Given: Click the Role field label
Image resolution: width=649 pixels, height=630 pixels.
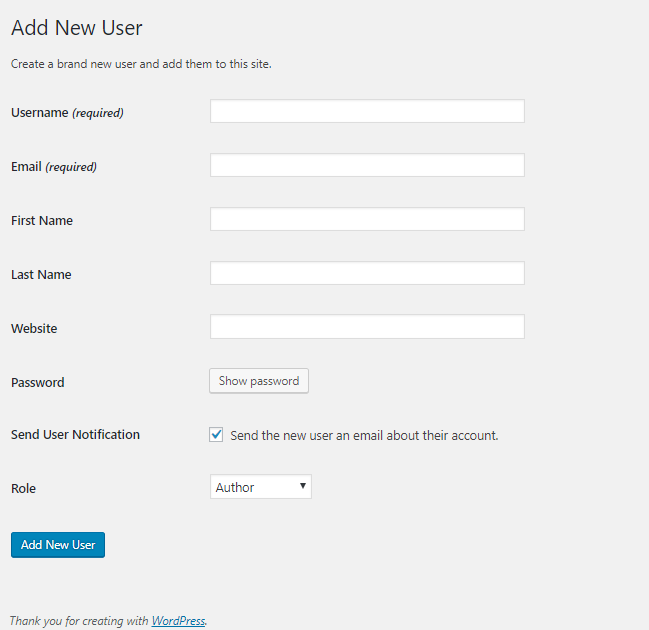Looking at the screenshot, I should (23, 488).
